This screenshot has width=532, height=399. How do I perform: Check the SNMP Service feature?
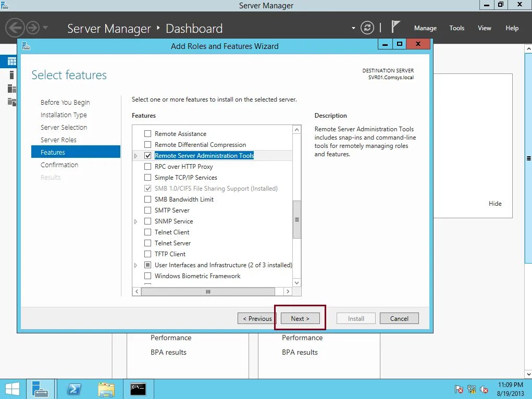click(147, 221)
